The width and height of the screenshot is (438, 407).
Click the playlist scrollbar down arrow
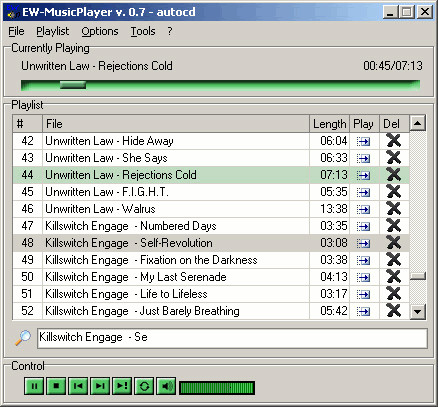coord(417,312)
